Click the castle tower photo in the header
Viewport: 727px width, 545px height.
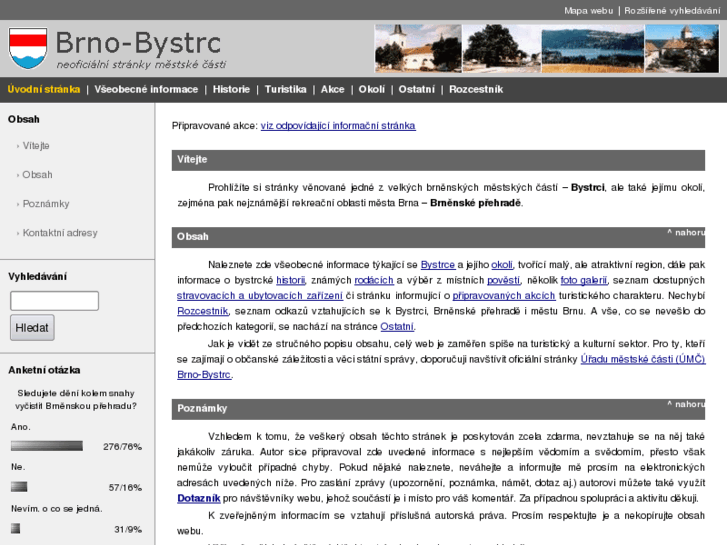pyautogui.click(x=682, y=49)
